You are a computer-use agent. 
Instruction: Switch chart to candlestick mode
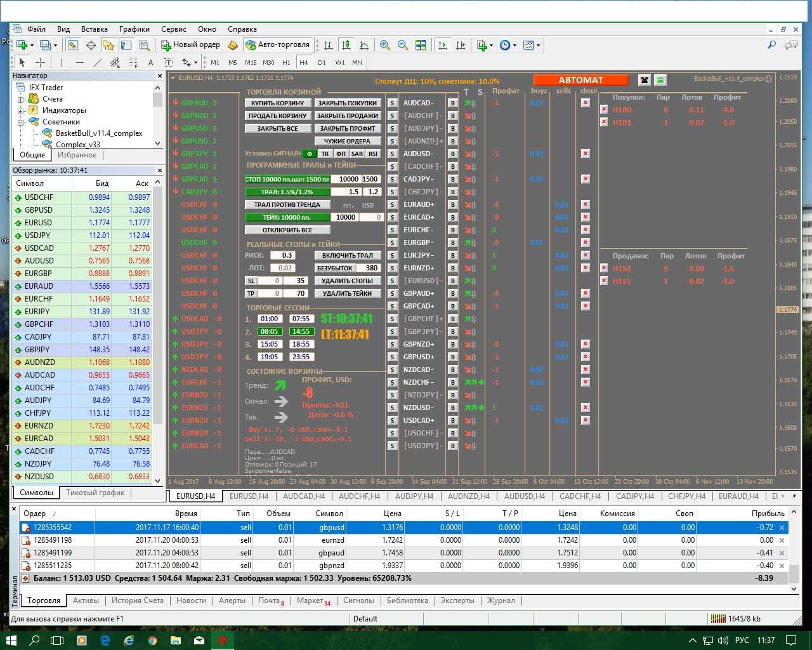346,45
